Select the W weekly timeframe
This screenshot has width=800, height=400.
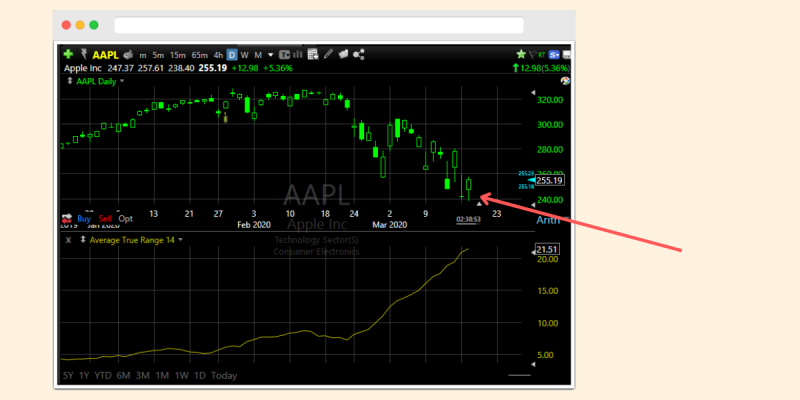(245, 55)
